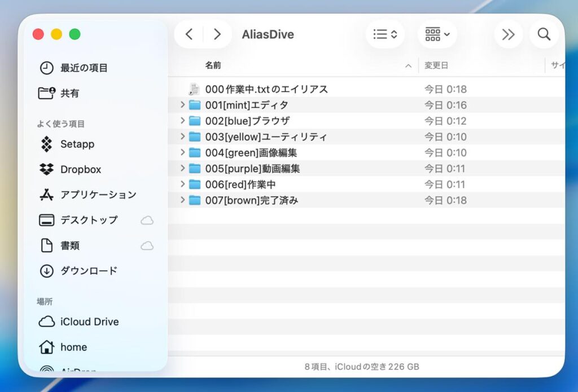This screenshot has height=392, width=578.
Task: Open the Finder search magnifier
Action: click(x=544, y=34)
